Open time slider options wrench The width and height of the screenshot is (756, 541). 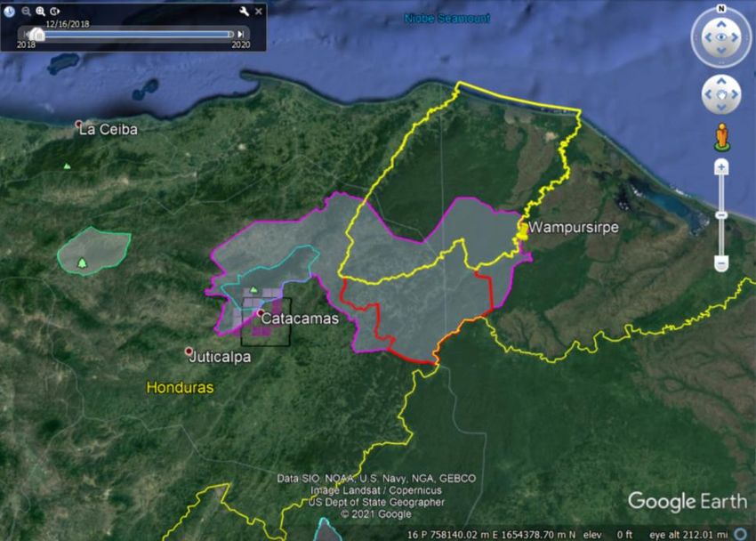coord(245,11)
